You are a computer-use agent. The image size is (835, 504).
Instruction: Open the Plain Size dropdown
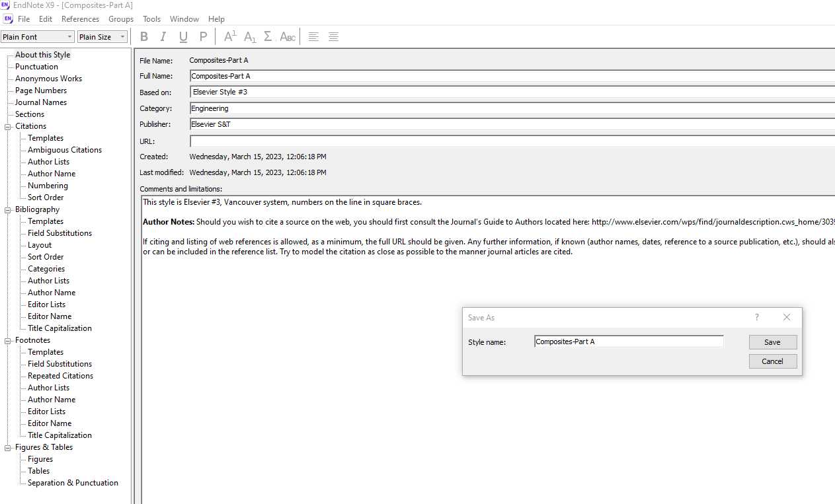pyautogui.click(x=102, y=37)
